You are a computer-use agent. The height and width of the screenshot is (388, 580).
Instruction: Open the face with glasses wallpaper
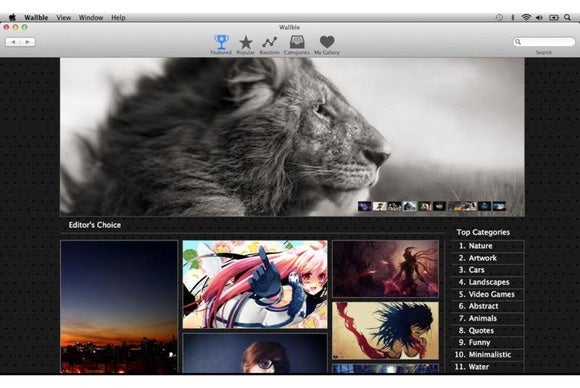click(x=255, y=353)
